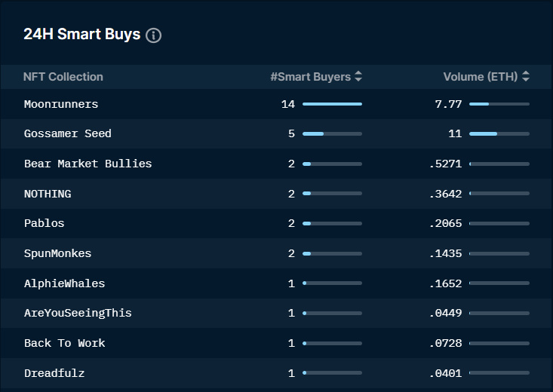
Task: Click the Gossamer Seed smart buyers count
Action: [291, 133]
